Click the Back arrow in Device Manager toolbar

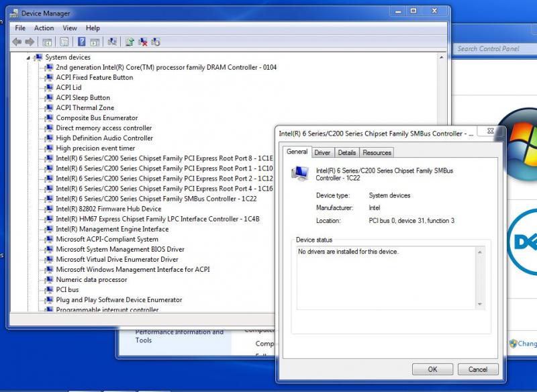[x=17, y=42]
